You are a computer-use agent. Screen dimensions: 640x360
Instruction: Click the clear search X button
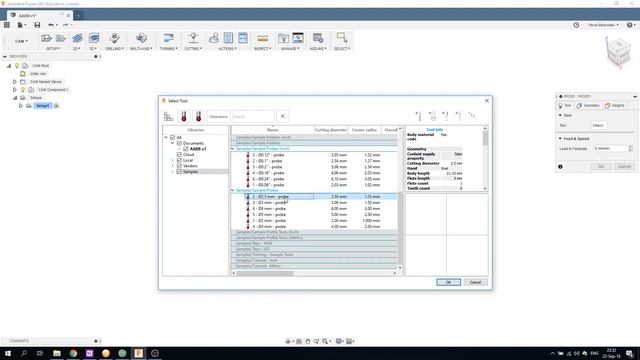[282, 116]
